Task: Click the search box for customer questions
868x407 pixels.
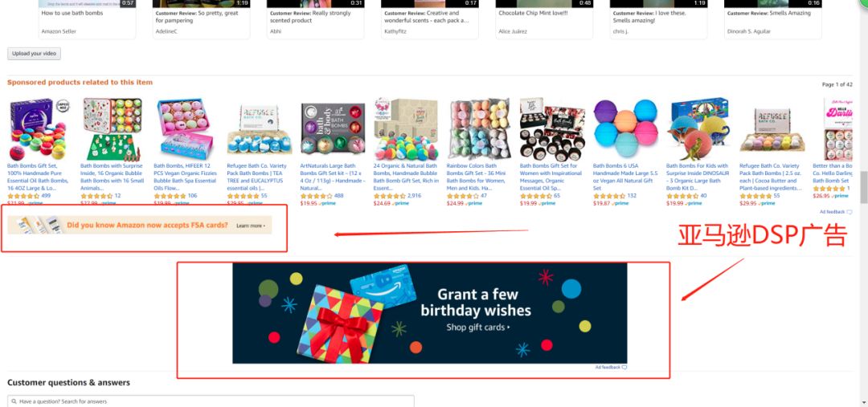Action: coord(211,401)
